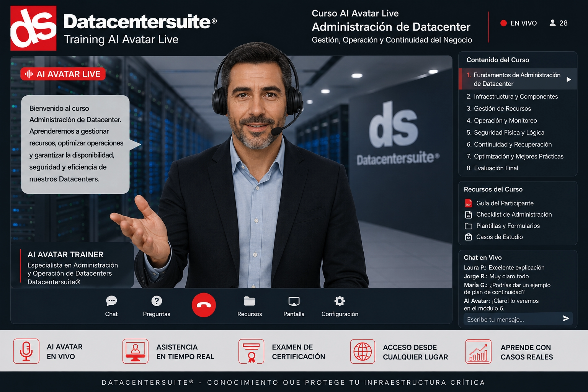Click the Chat en Vivo heading
The height and width of the screenshot is (392, 588).
click(x=483, y=258)
